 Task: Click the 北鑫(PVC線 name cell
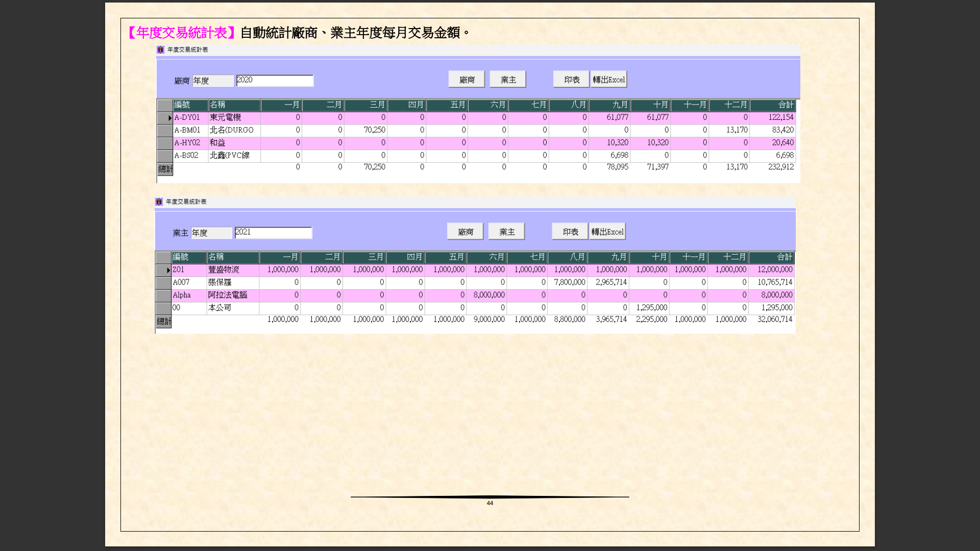[234, 156]
